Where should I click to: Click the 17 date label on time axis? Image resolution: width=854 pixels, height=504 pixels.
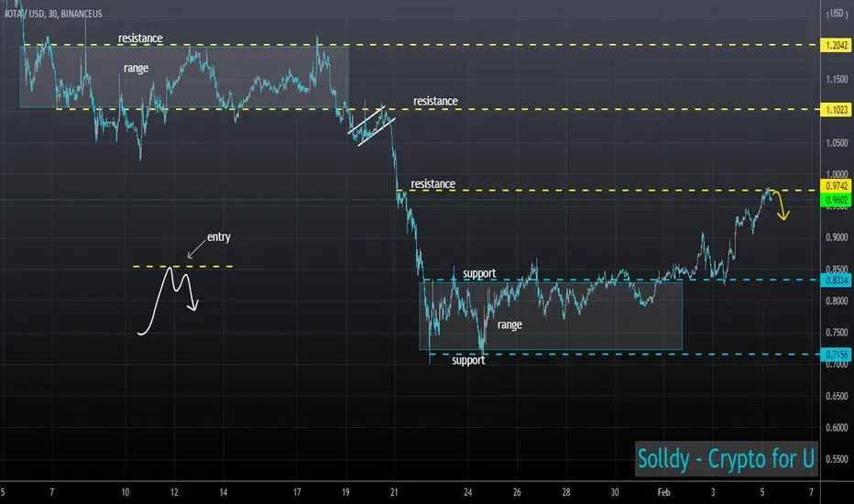297,492
